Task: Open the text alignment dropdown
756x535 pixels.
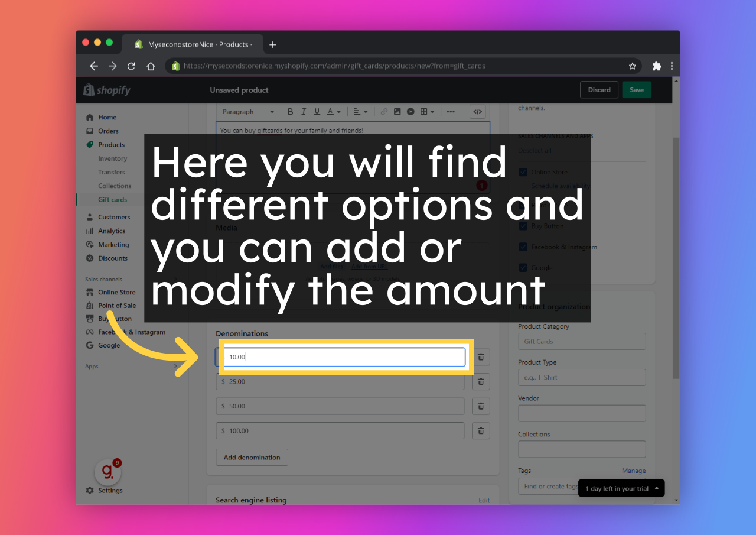Action: [x=360, y=111]
